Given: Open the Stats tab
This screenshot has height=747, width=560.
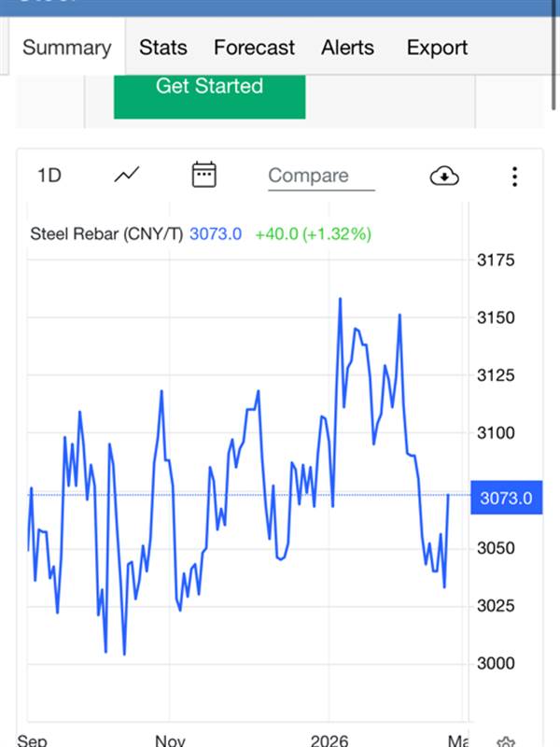Looking at the screenshot, I should tap(163, 48).
